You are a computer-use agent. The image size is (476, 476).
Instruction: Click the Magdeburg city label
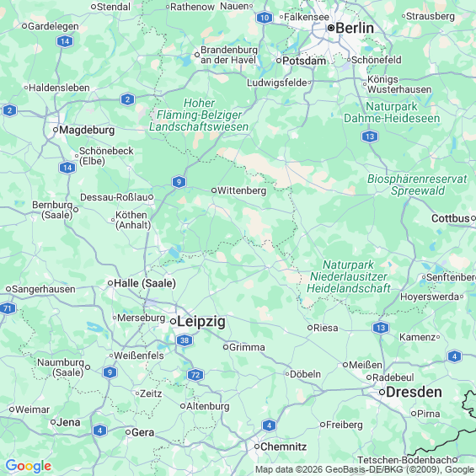coord(87,131)
